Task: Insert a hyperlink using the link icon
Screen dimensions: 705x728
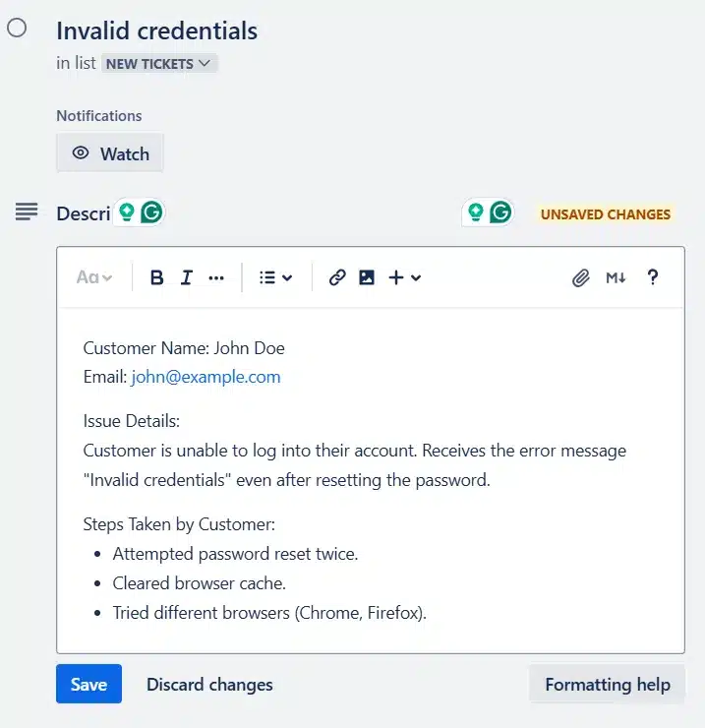Action: 337,277
